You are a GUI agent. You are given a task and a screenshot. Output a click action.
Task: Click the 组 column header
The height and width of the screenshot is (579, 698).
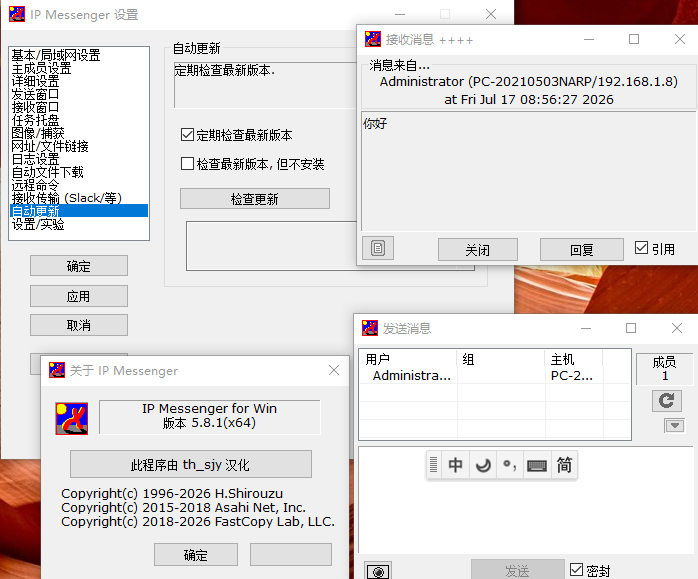[x=501, y=359]
